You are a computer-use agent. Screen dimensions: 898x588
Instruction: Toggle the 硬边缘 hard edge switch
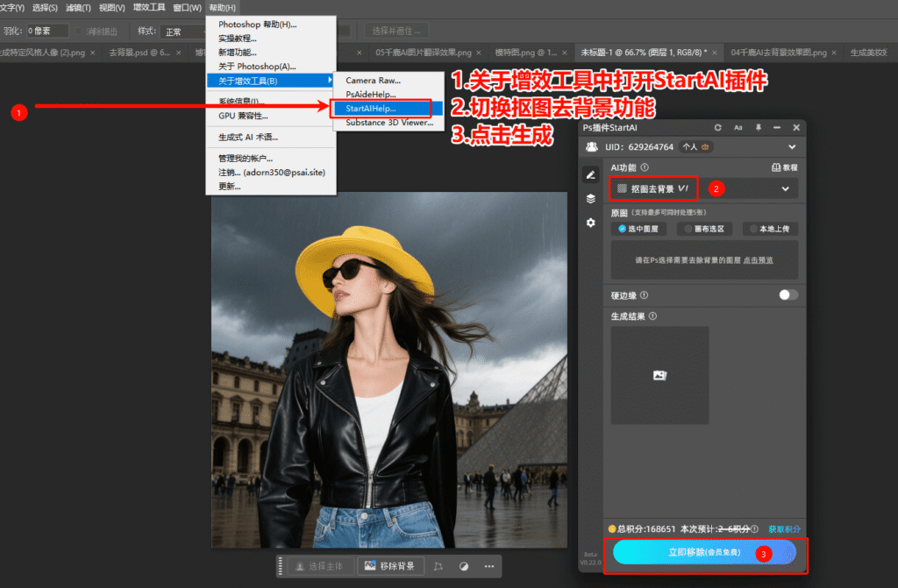788,295
